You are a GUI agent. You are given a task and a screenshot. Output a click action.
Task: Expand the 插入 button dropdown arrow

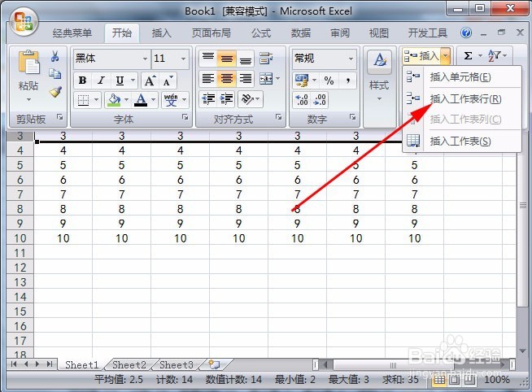pyautogui.click(x=446, y=55)
